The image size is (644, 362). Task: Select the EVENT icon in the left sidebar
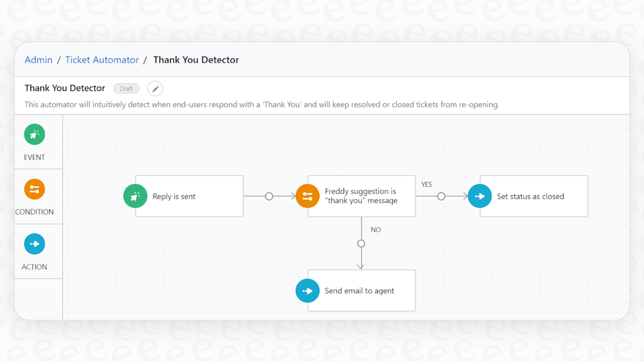34,134
